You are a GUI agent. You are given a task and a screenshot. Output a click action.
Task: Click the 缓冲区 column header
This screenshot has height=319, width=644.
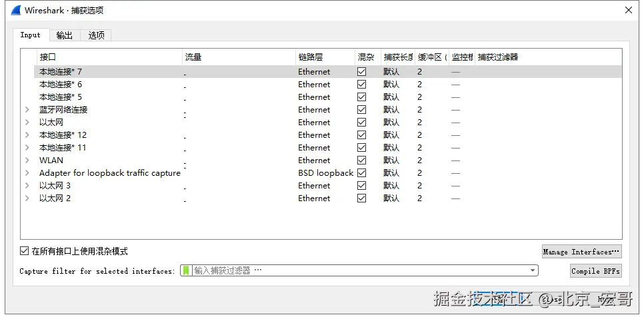[431, 57]
